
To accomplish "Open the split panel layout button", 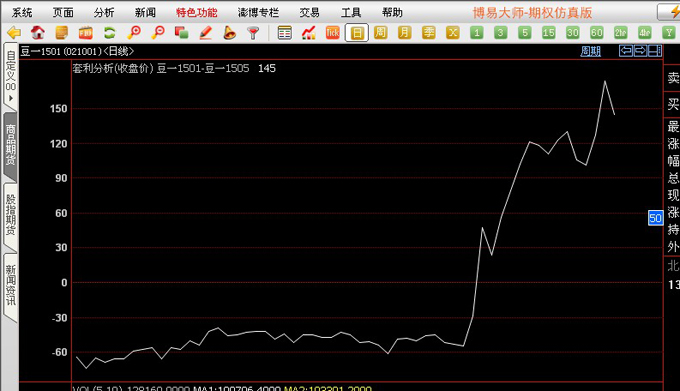I will pos(655,51).
